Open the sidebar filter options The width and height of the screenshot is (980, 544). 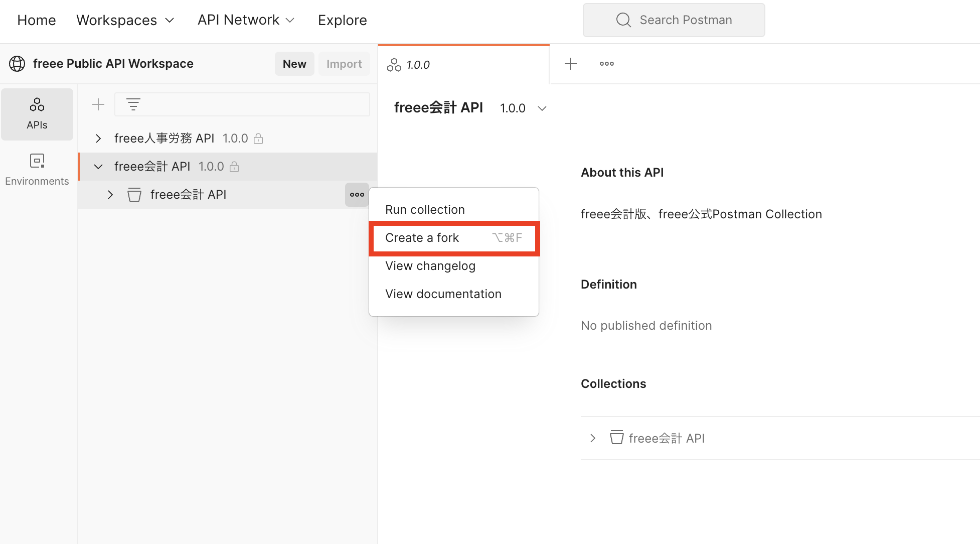click(x=133, y=104)
